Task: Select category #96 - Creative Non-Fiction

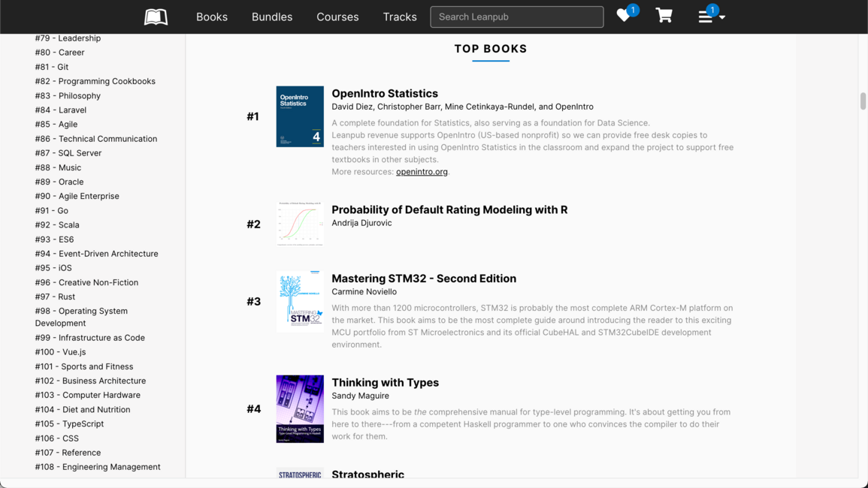Action: (x=86, y=282)
